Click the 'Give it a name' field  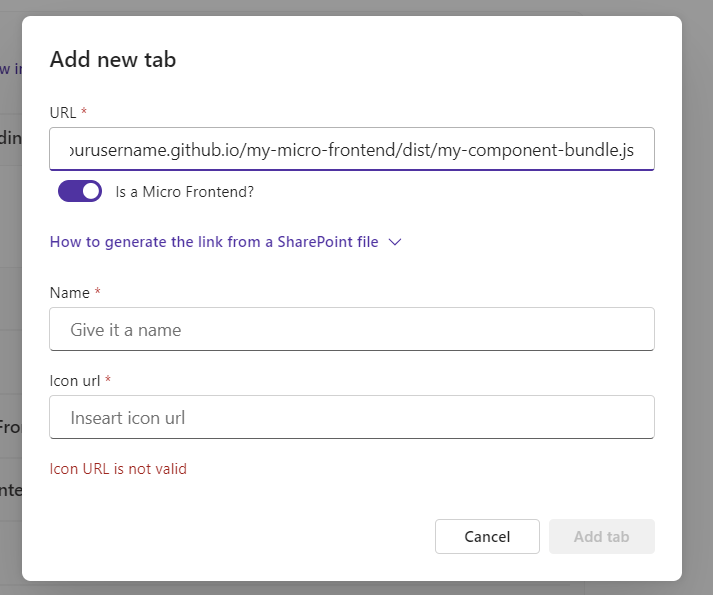pyautogui.click(x=352, y=329)
